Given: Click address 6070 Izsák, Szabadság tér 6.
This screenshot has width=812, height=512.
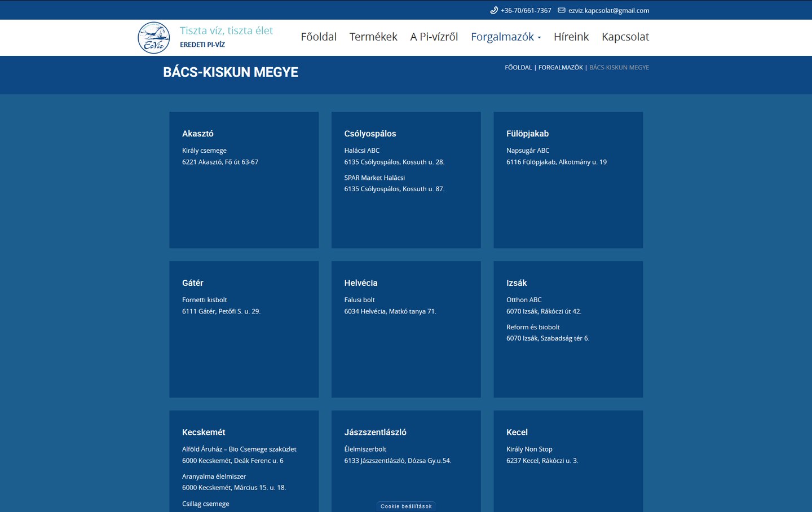Looking at the screenshot, I should (x=548, y=338).
